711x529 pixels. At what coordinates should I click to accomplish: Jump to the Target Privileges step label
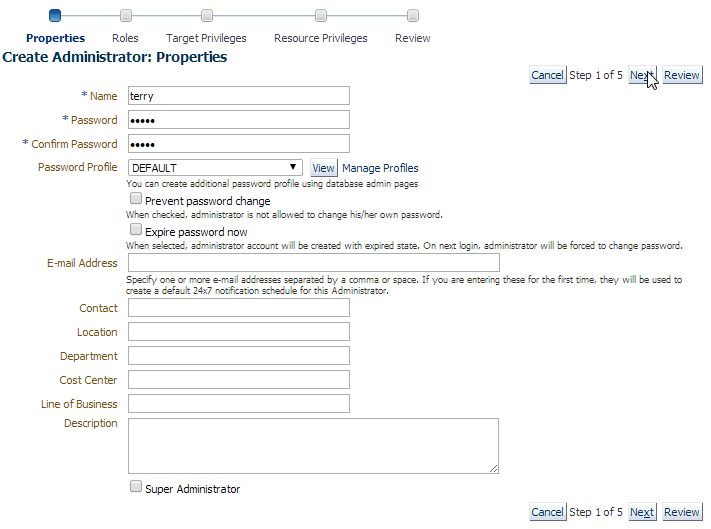(x=206, y=38)
